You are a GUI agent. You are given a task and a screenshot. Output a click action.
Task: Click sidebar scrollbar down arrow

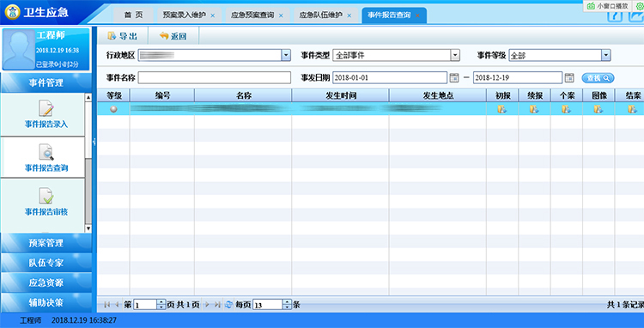pos(88,228)
